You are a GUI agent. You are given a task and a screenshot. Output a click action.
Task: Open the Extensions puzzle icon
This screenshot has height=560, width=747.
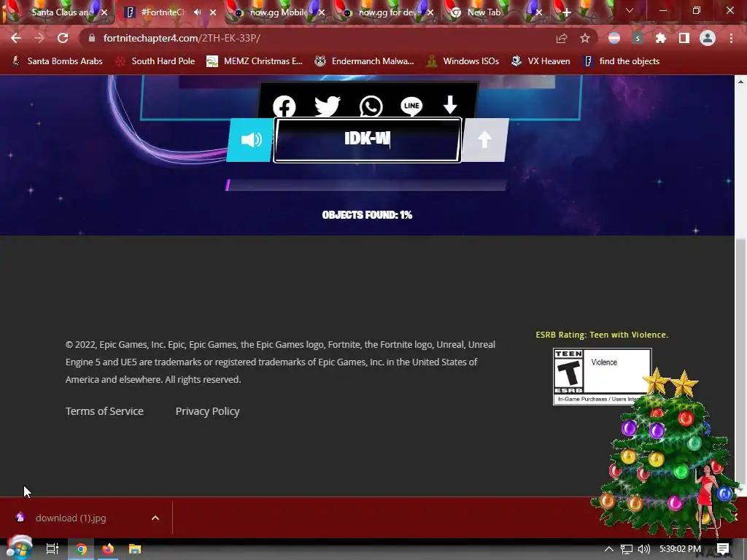[661, 38]
